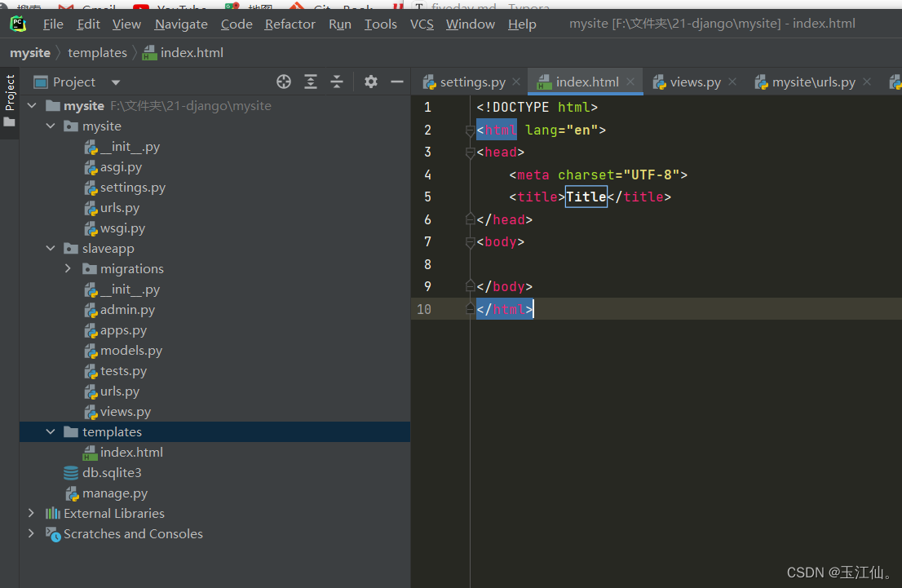Click the db.sqlite3 database icon
The width and height of the screenshot is (902, 588).
71,473
